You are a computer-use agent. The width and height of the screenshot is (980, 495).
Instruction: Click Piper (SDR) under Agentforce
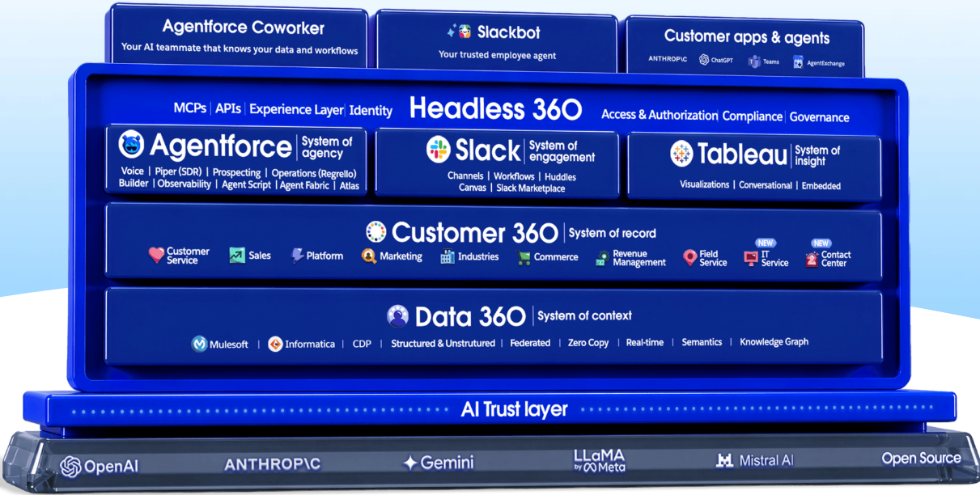coord(179,172)
